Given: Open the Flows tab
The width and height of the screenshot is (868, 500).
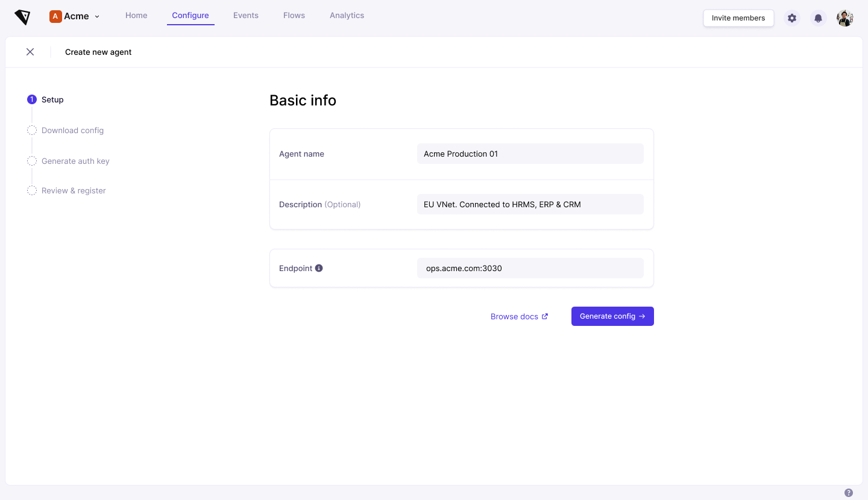Looking at the screenshot, I should pos(294,16).
